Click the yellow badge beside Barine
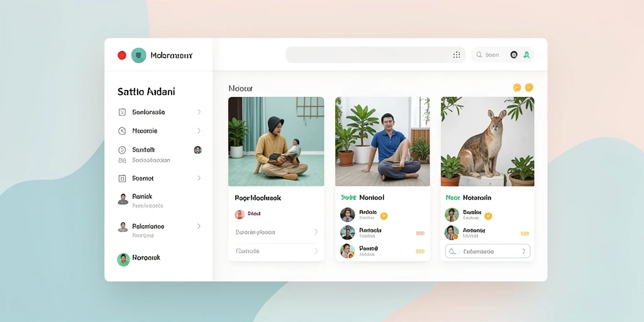Viewport: 644px width, 322px height. 488,216
